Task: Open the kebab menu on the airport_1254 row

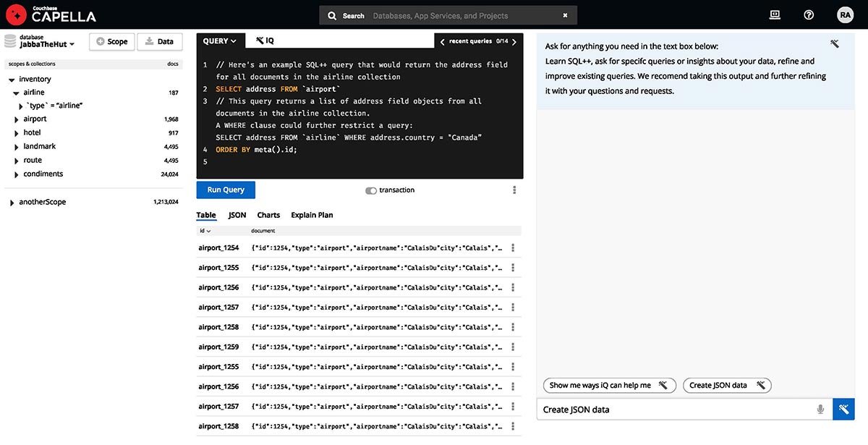Action: (x=512, y=247)
